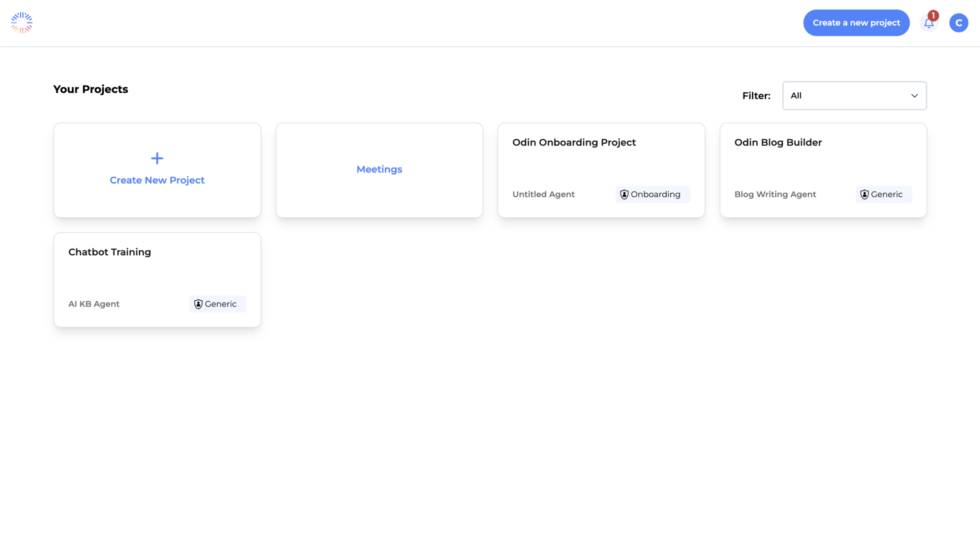
Task: Open the Filter dropdown showing All
Action: 854,95
